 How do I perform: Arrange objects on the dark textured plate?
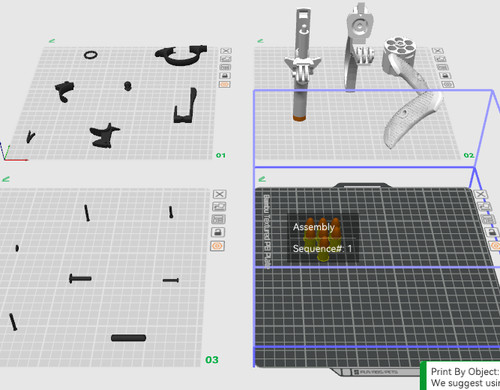click(x=489, y=219)
